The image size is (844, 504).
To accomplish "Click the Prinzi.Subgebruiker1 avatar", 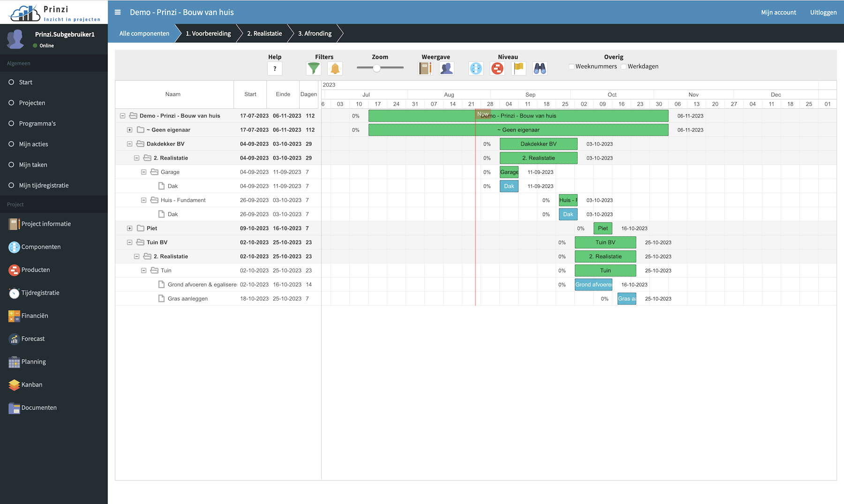I will coord(15,39).
